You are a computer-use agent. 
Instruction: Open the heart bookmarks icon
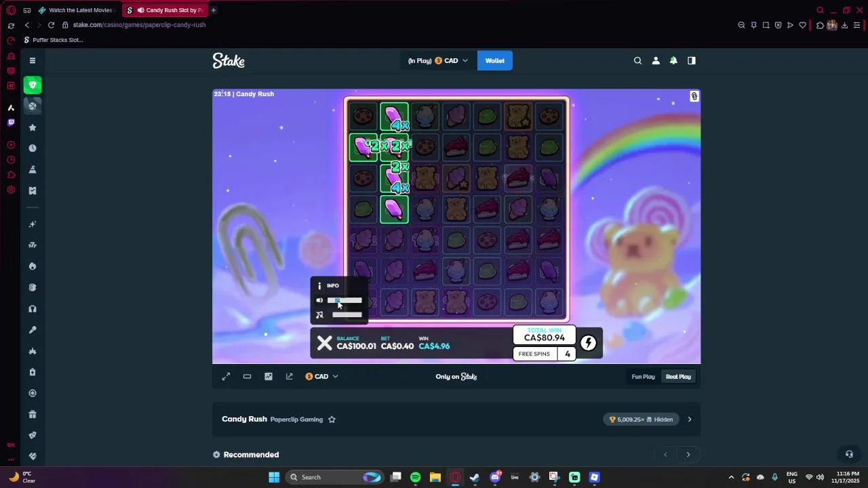coord(802,25)
